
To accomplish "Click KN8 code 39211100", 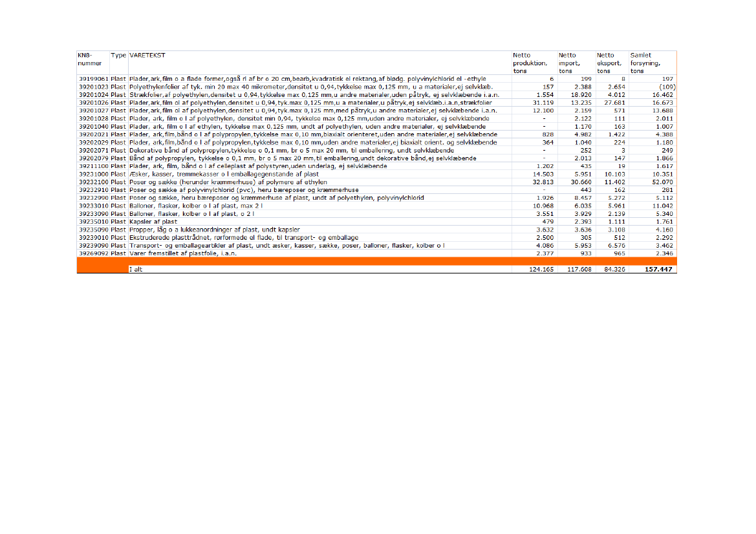I will 94,166.
